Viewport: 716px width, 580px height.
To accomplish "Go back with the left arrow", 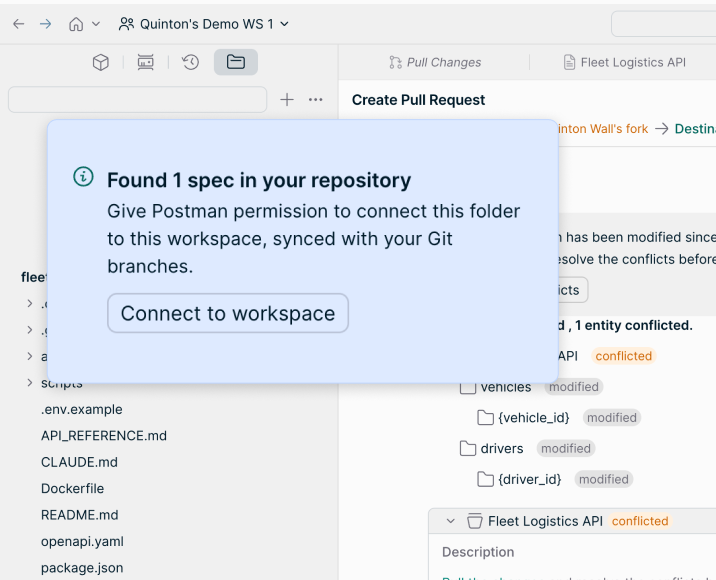I will click(18, 24).
